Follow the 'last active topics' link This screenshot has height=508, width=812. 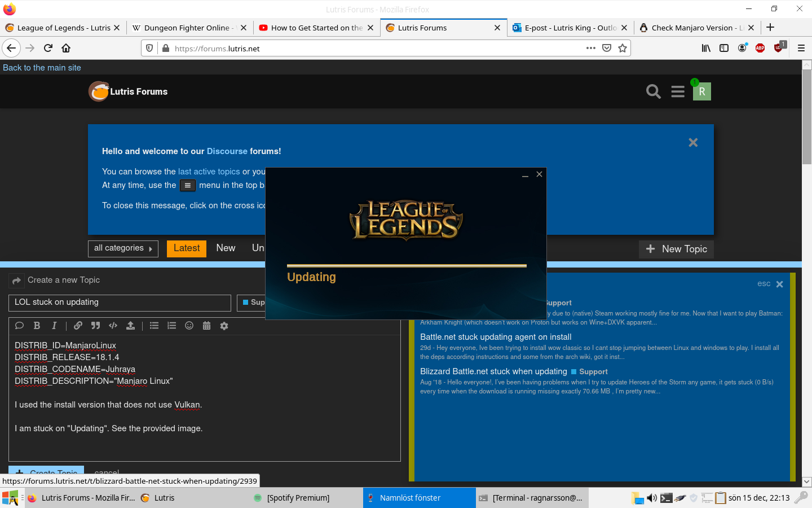pos(209,172)
